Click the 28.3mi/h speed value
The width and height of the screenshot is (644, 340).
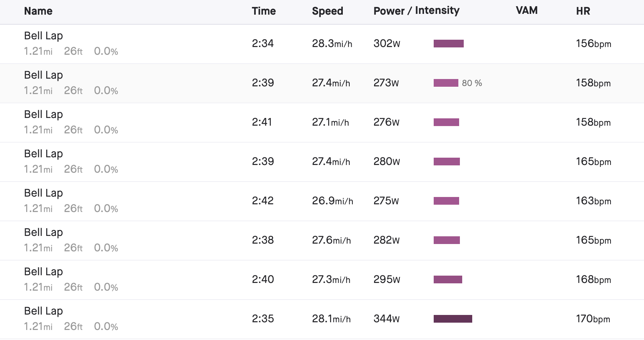tap(332, 44)
